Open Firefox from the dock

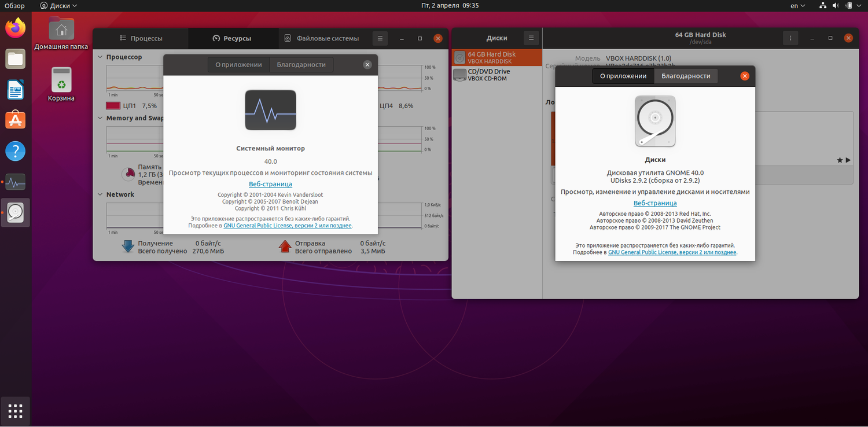click(x=14, y=27)
